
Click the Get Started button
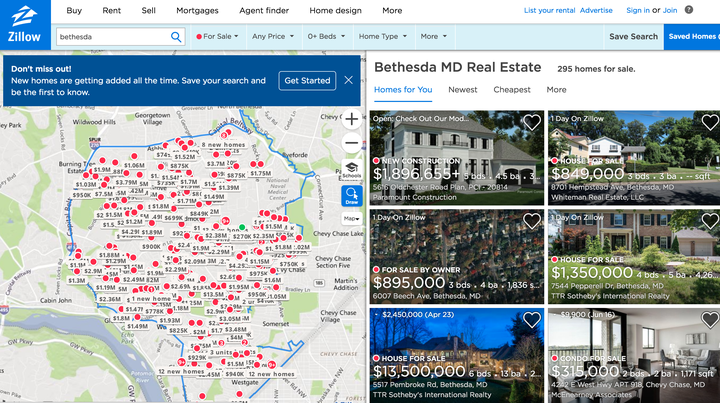pos(307,81)
